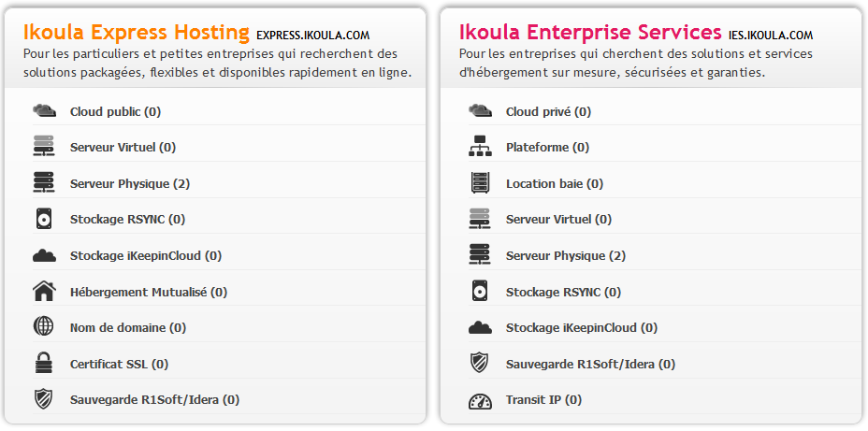Click the speedometer icon for Transit IP

480,400
